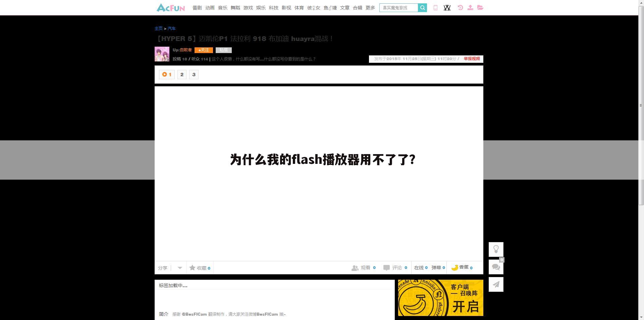Viewport: 644px width, 320px height.
Task: Select video part 2
Action: click(182, 75)
